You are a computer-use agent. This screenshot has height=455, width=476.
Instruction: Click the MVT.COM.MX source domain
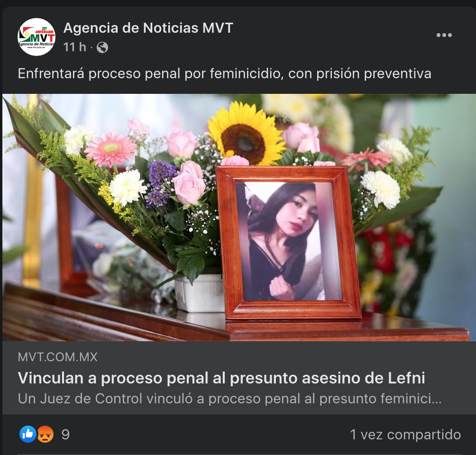[x=58, y=357]
